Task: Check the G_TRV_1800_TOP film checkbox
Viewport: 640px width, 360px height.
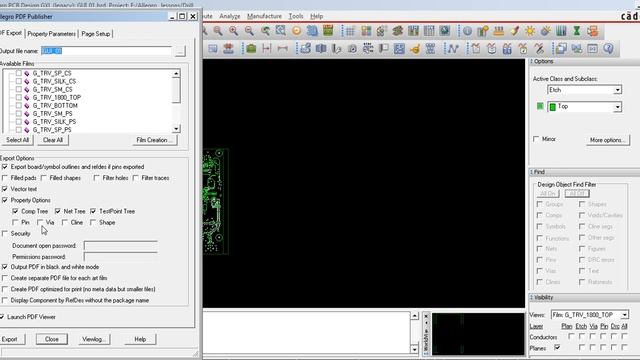Action: (19, 98)
